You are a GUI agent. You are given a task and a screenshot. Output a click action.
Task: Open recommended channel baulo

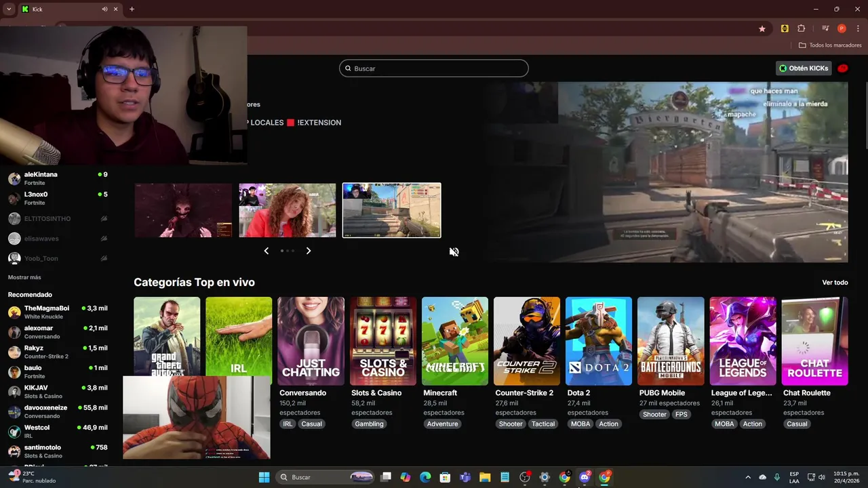coord(58,371)
